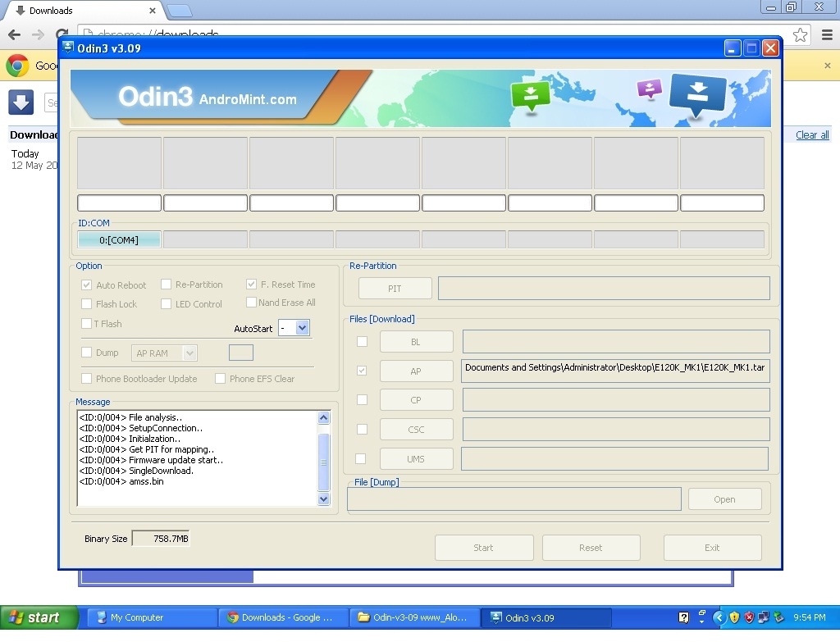Click the PIT button

click(x=395, y=289)
